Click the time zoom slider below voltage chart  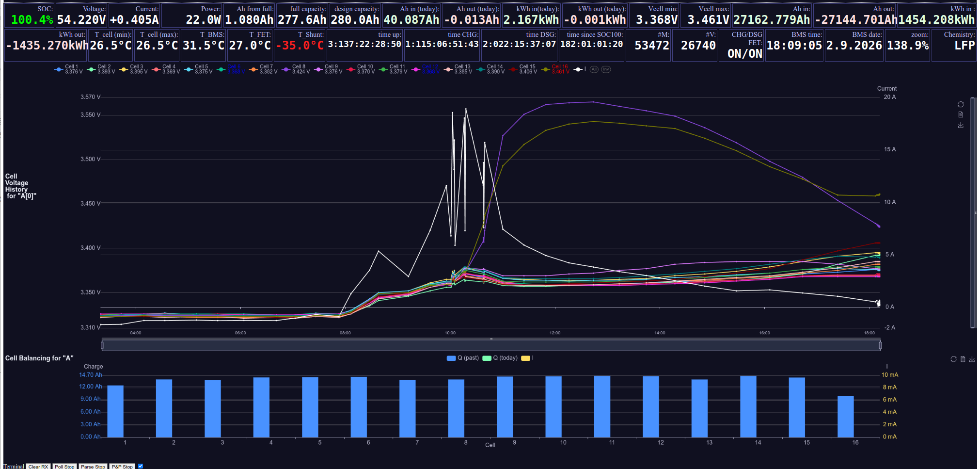pos(491,345)
